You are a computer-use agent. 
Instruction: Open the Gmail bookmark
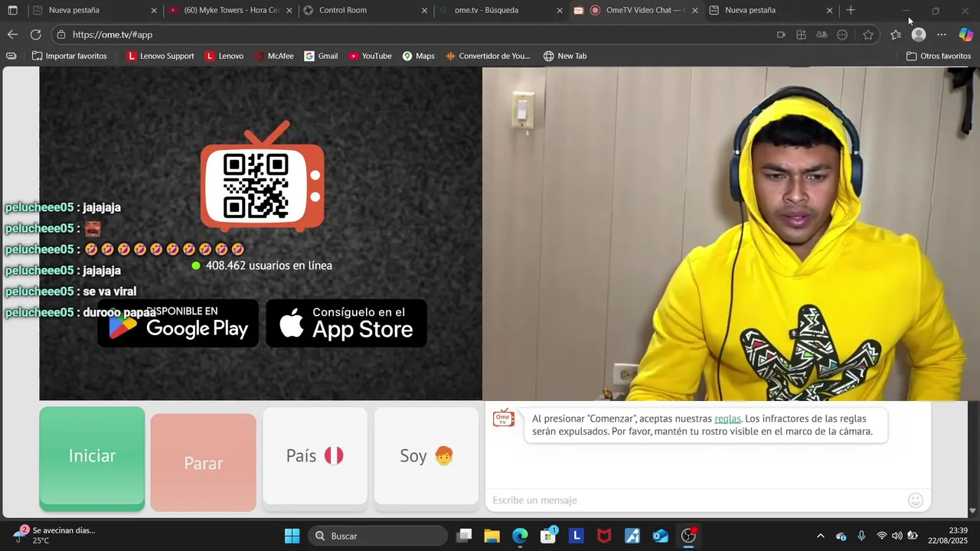click(x=322, y=56)
